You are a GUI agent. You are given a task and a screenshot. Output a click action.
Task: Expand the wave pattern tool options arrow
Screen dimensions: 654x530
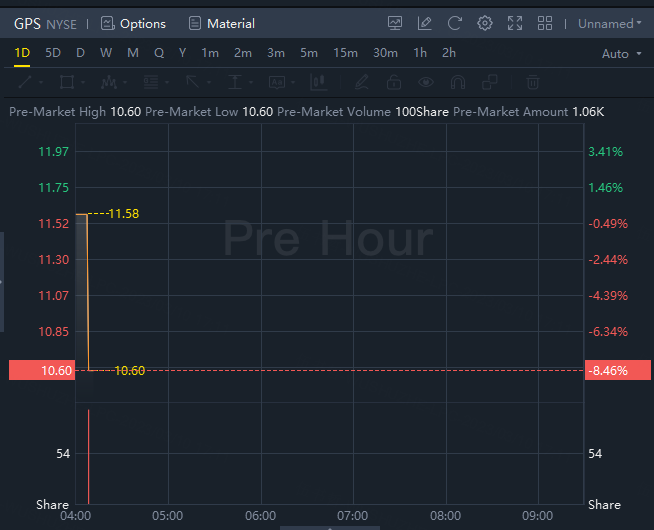click(x=125, y=83)
